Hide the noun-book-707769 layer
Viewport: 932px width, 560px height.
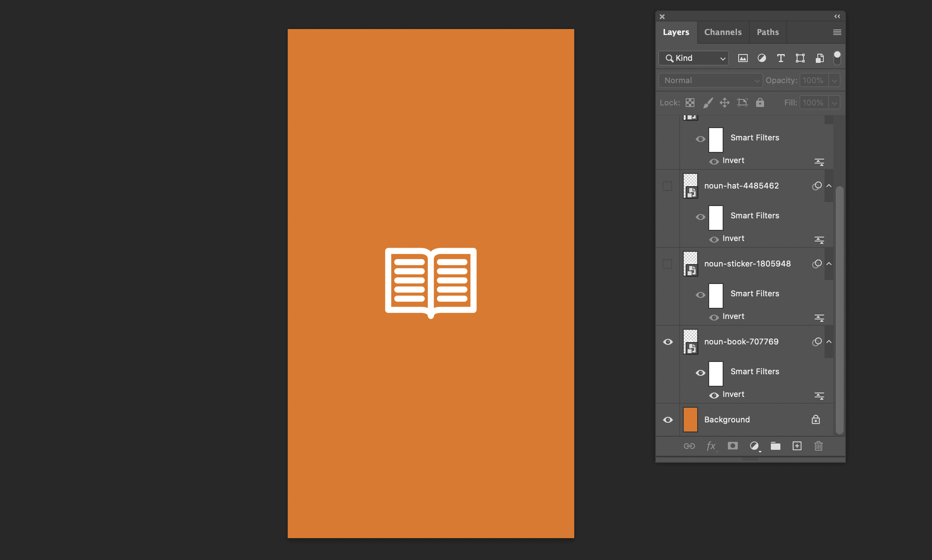click(x=668, y=342)
